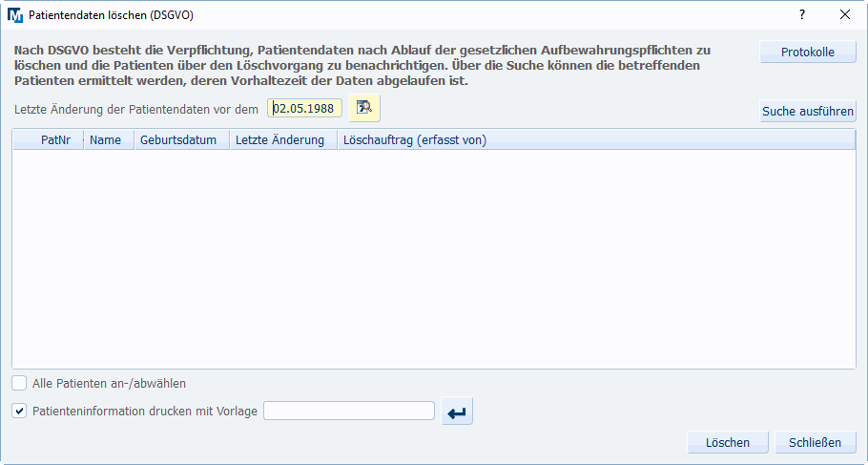Click the Vorlage template input field
The image size is (868, 465).
click(349, 411)
